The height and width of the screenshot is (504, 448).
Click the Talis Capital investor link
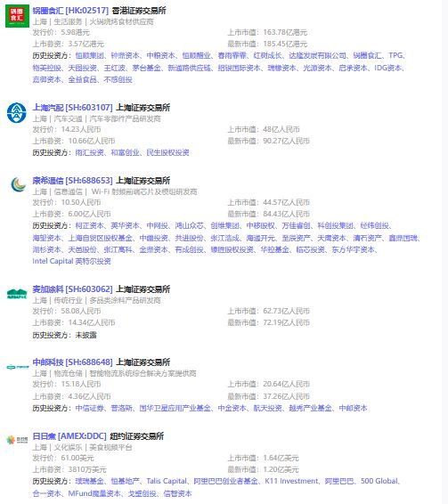tap(167, 481)
